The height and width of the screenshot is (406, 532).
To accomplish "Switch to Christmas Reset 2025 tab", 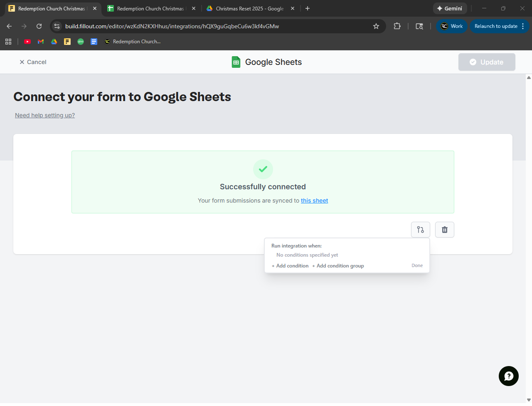I will coord(249,8).
